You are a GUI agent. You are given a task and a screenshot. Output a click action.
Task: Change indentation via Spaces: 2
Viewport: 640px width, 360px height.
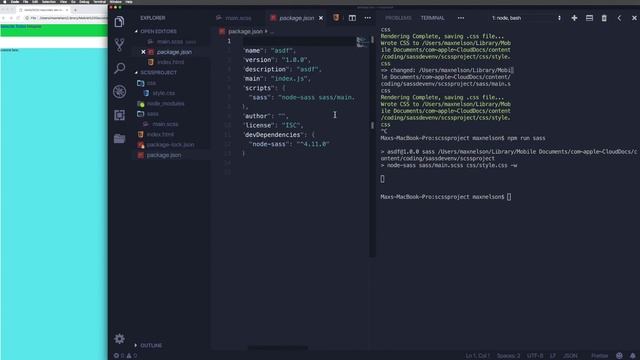[508, 356]
